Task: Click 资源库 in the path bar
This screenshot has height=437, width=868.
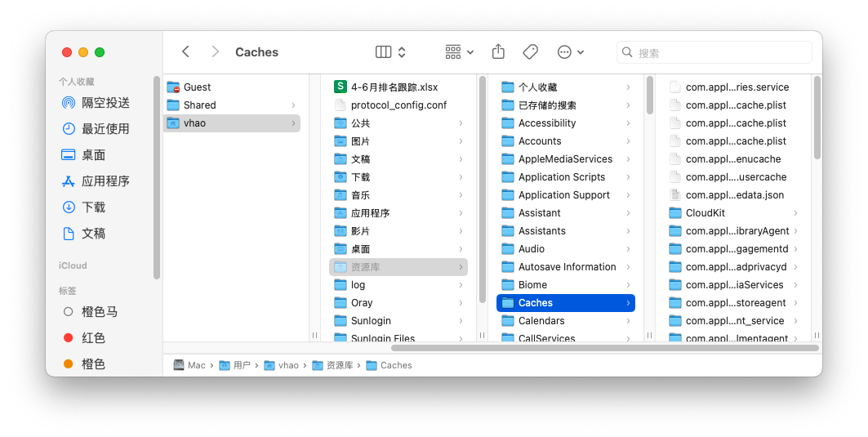Action: 339,365
